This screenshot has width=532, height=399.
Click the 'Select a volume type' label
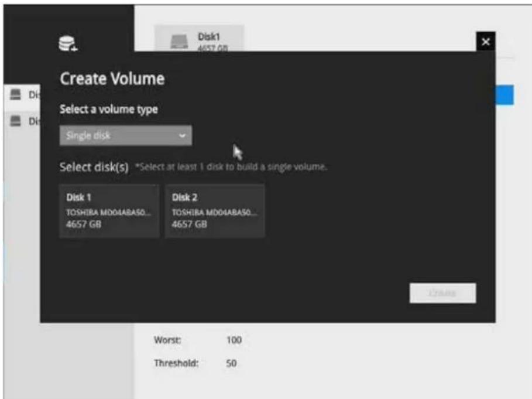(x=109, y=110)
